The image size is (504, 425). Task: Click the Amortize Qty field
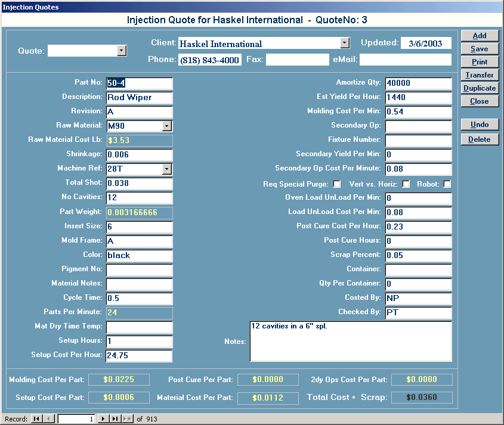[419, 83]
